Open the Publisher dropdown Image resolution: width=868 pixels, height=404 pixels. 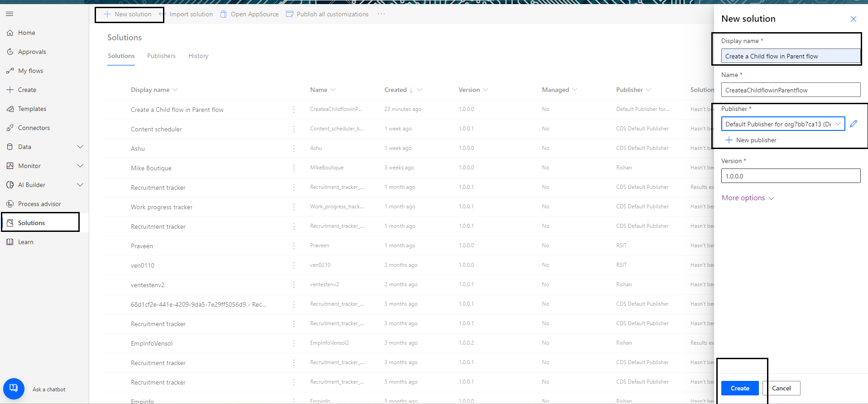(x=783, y=124)
